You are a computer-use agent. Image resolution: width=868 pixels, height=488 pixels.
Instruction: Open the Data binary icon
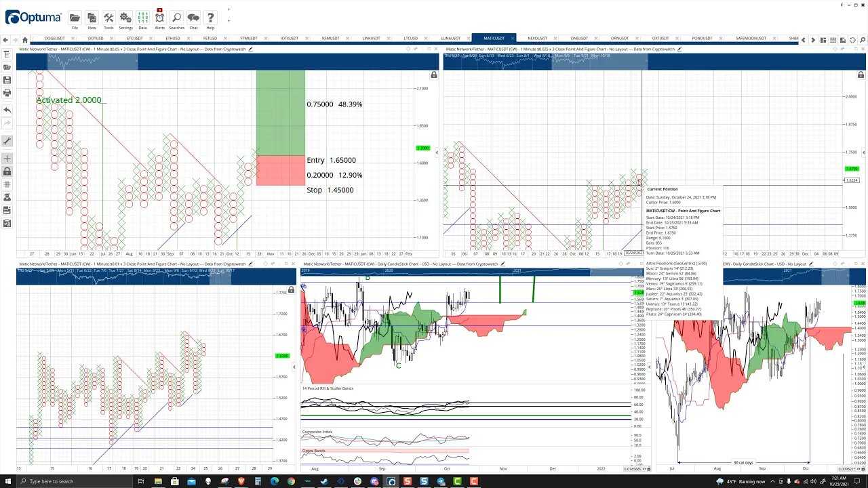point(142,18)
